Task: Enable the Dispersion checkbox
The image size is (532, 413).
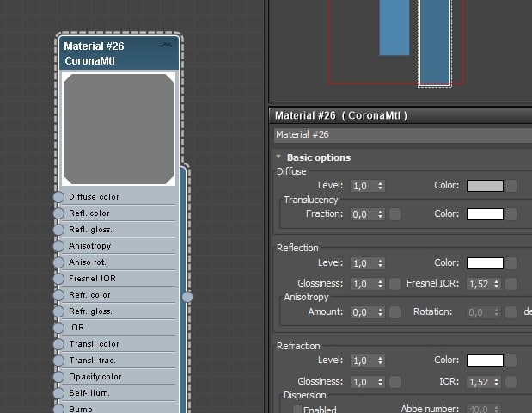Action: pos(297,409)
